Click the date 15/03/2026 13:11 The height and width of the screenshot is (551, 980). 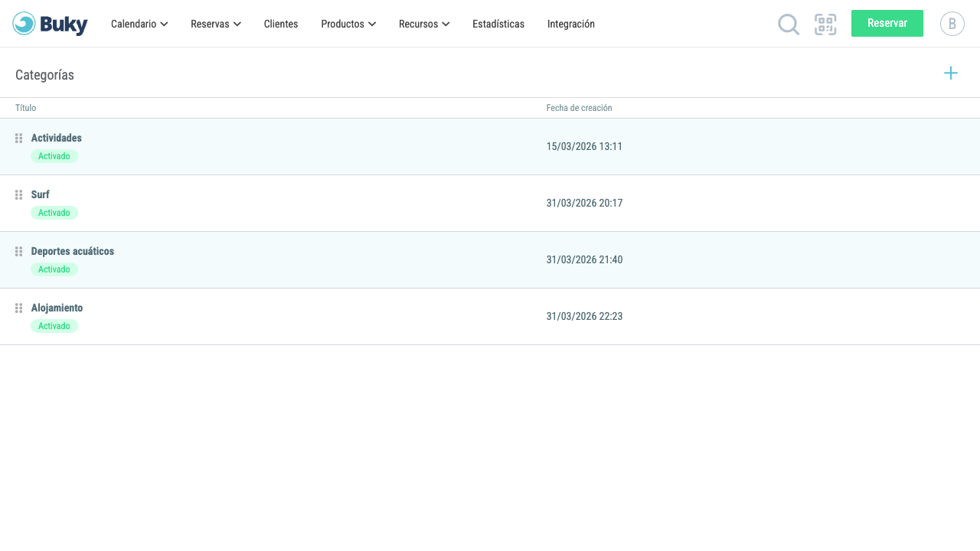tap(585, 146)
